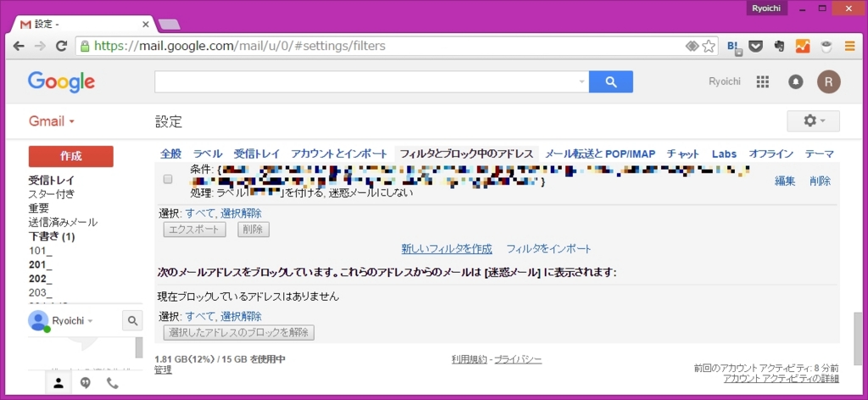Click the Ryoichi chat avatar

click(x=38, y=320)
